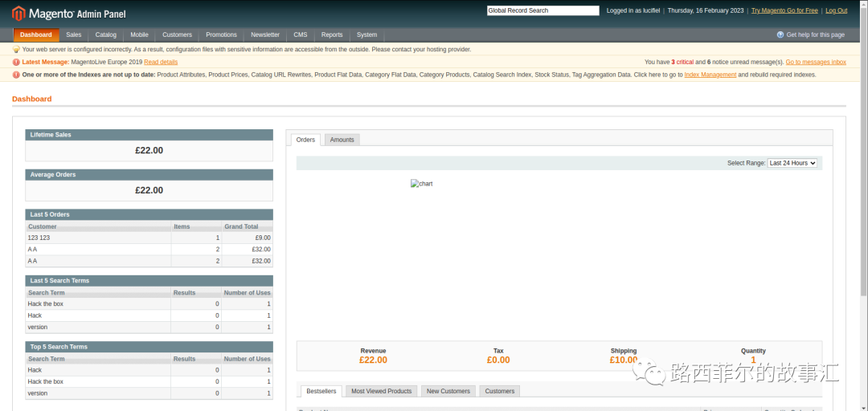Open the Dashboard menu
The image size is (868, 411).
point(36,35)
